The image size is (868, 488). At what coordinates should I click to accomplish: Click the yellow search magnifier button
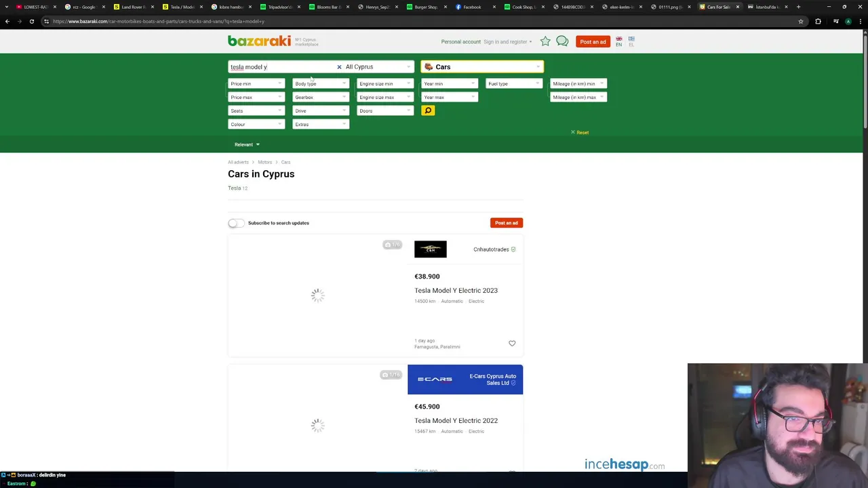(x=428, y=110)
